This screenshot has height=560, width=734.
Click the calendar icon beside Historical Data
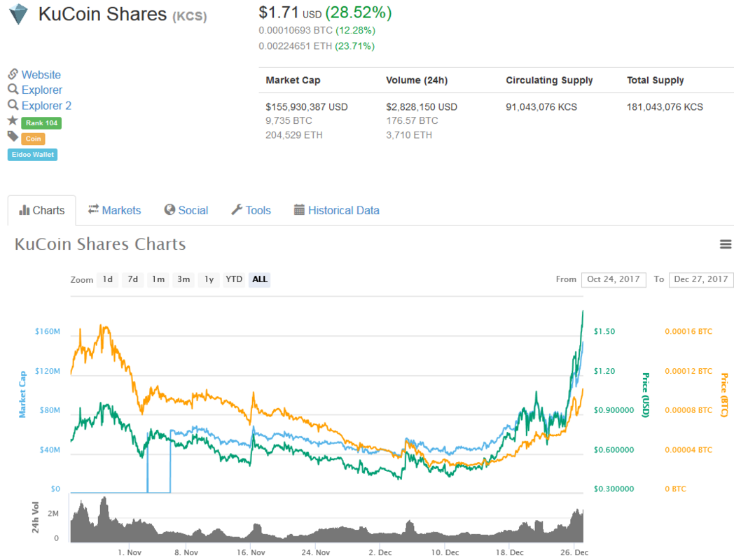(299, 209)
